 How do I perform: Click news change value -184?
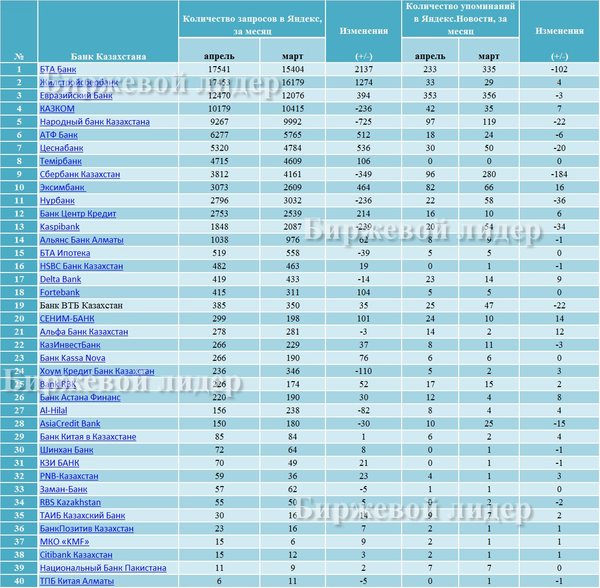click(x=559, y=174)
